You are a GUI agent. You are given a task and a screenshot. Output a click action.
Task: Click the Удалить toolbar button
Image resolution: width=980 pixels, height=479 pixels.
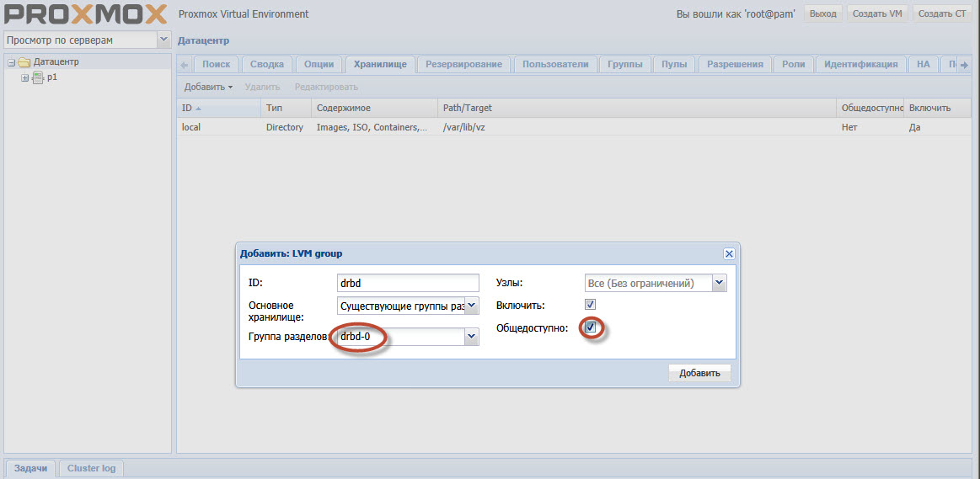click(263, 87)
